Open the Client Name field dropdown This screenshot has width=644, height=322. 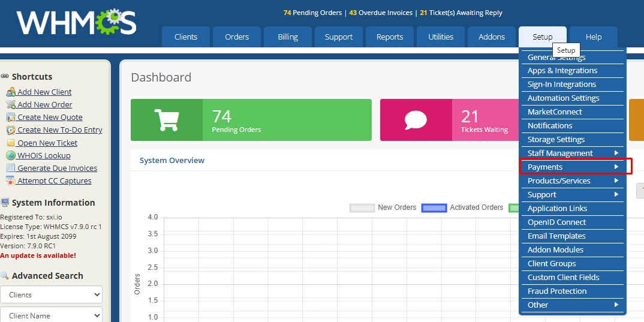52,315
